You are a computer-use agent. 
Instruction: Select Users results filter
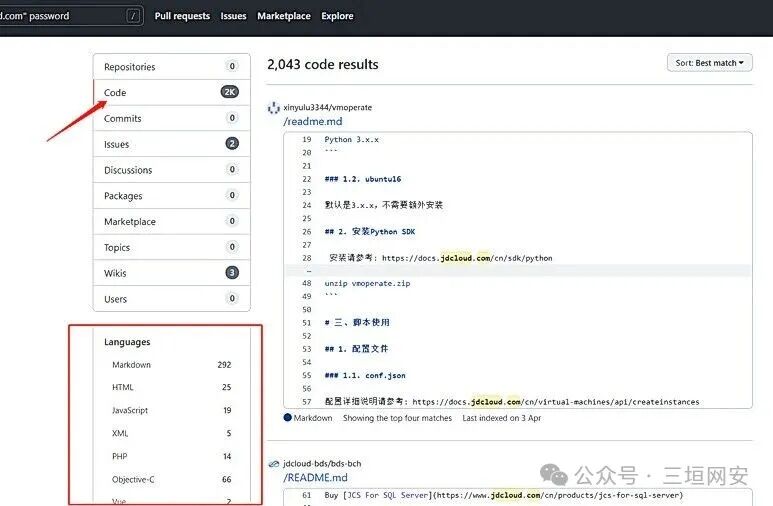[172, 299]
